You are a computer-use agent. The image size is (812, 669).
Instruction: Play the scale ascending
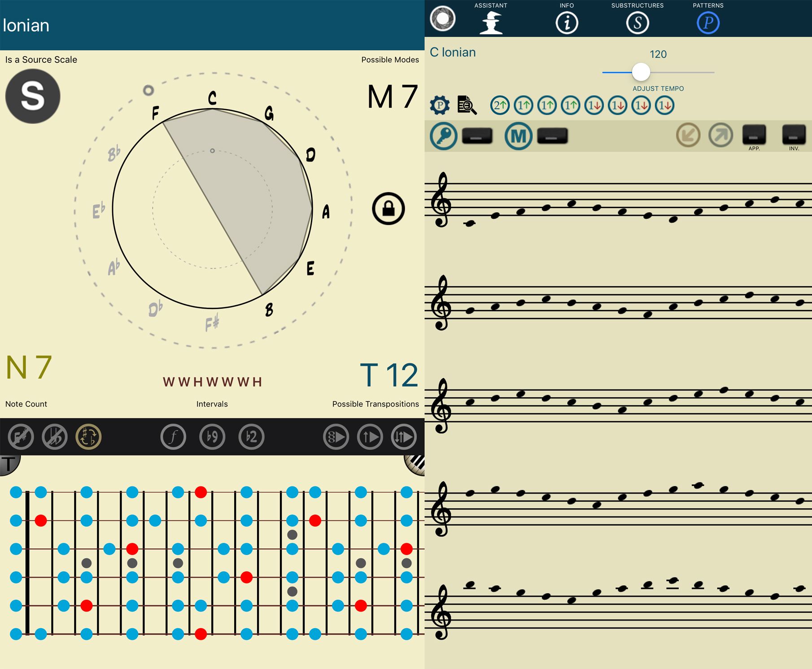(x=370, y=437)
